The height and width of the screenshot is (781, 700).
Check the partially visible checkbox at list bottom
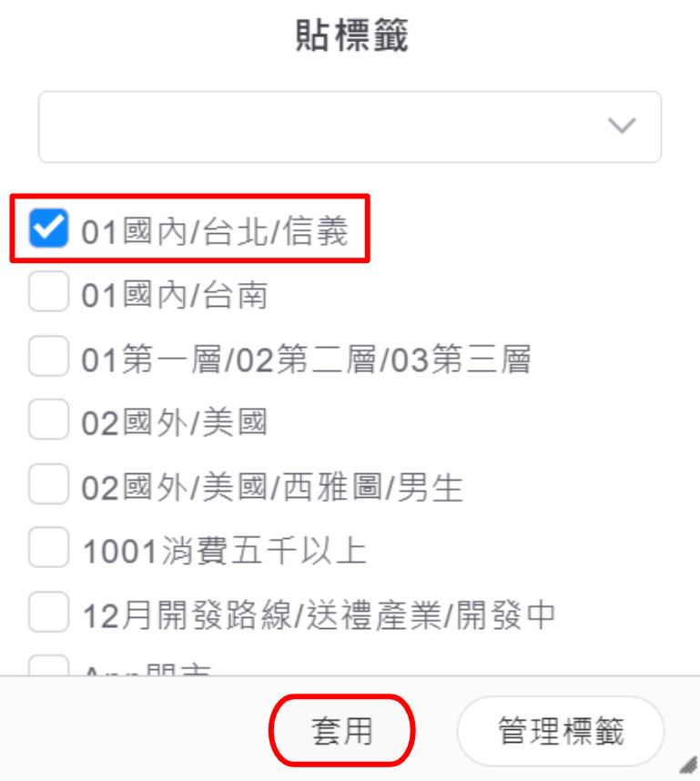point(48,668)
